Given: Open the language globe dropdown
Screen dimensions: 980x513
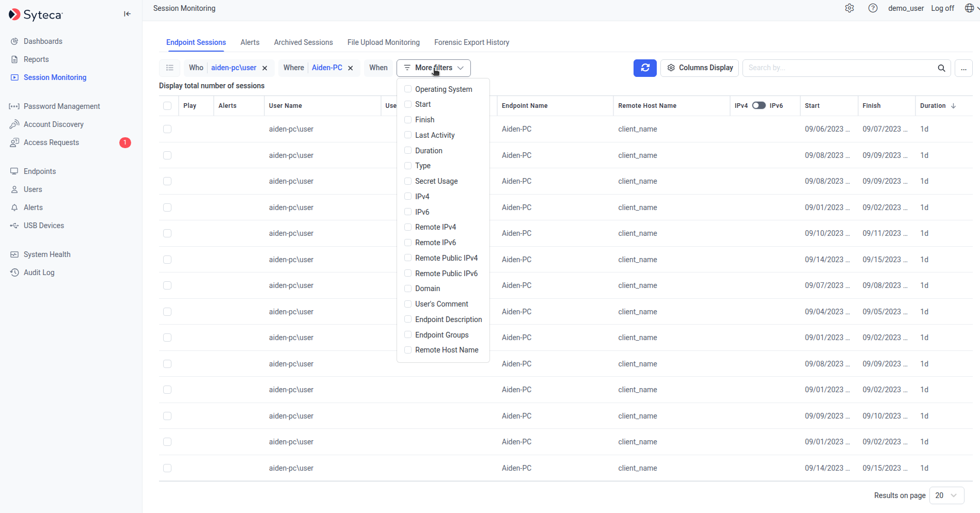Looking at the screenshot, I should pos(972,8).
